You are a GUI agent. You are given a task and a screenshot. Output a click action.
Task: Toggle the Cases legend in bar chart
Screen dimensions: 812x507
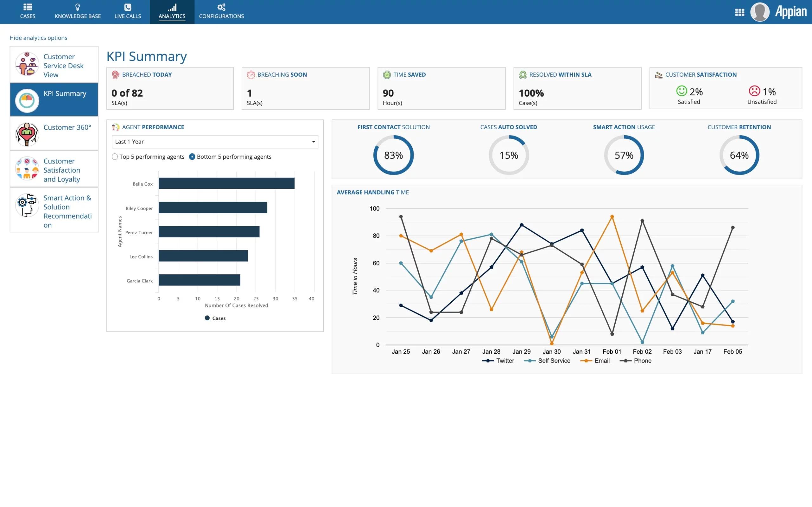click(x=215, y=318)
